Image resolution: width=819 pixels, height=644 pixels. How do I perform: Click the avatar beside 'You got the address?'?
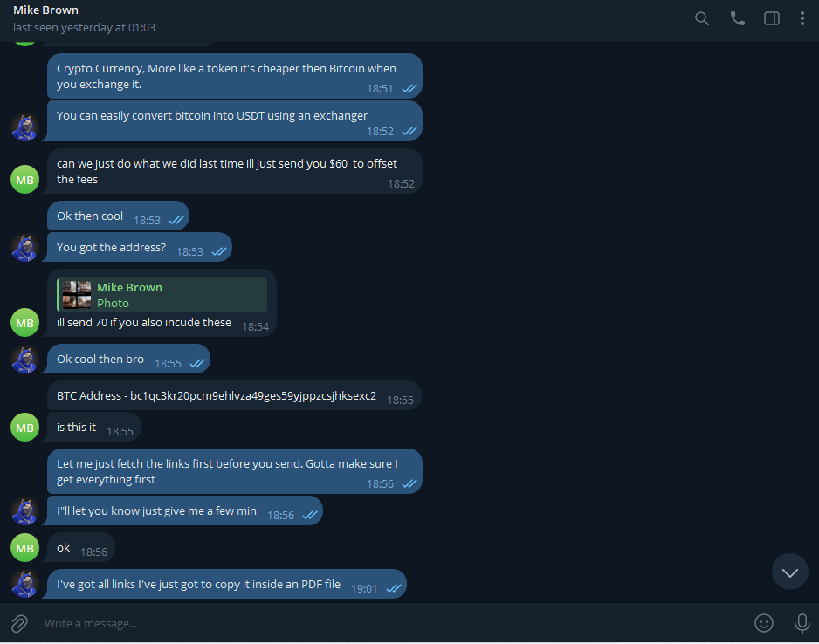[x=24, y=247]
